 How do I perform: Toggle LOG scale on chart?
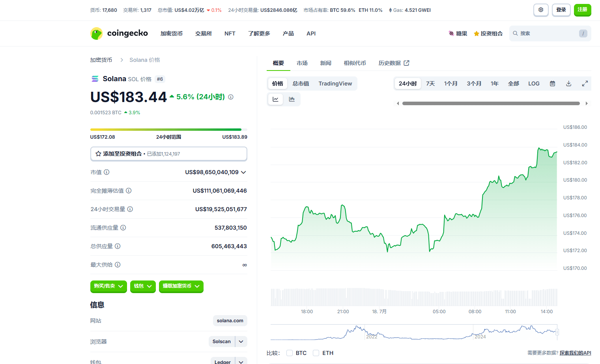pos(534,84)
